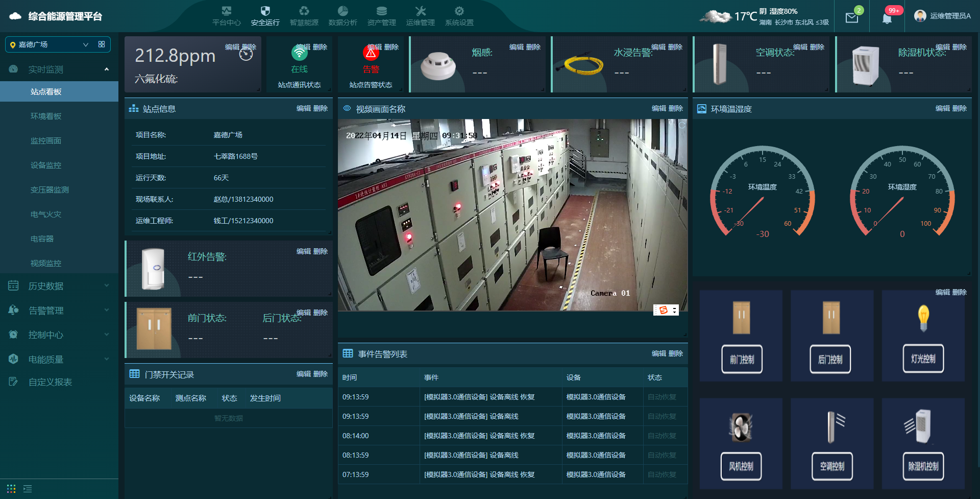The image size is (980, 499).
Task: Click the eye icon beside 视频画面名称
Action: (347, 108)
